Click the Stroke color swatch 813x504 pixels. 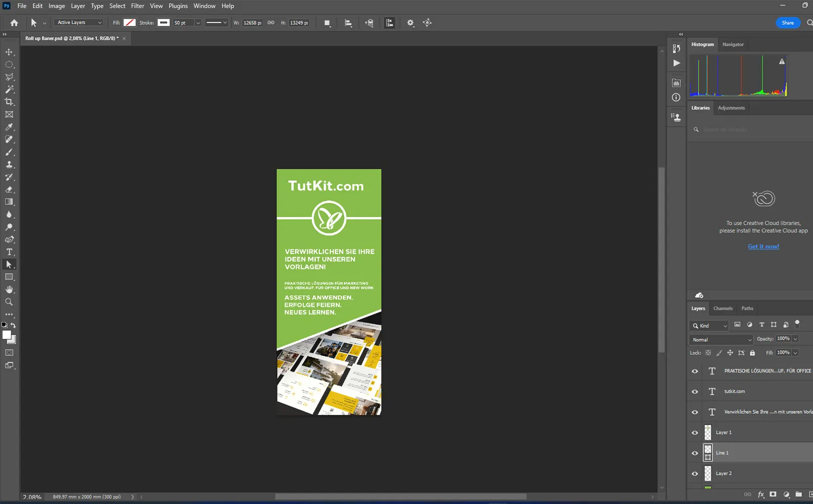click(x=163, y=23)
